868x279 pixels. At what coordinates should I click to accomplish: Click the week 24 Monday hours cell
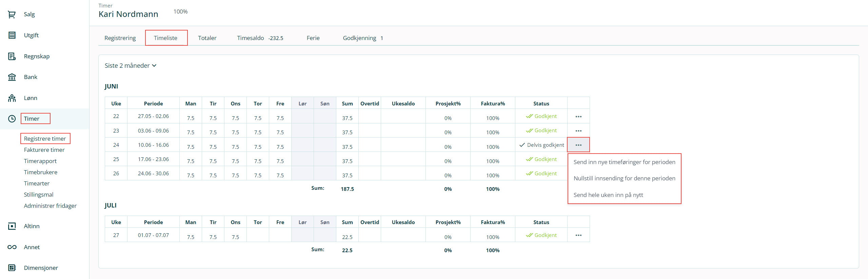191,146
